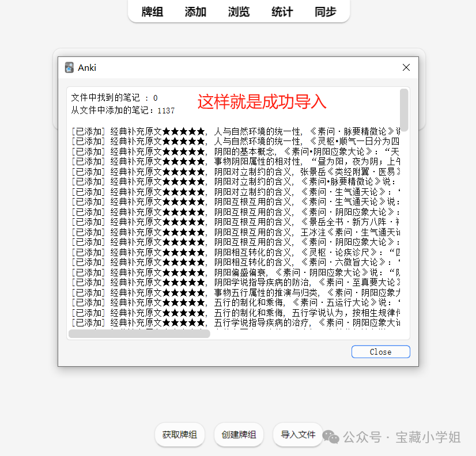Image resolution: width=476 pixels, height=456 pixels.
Task: Click the red 这样就是成功导入 annotation text
Action: tap(262, 102)
